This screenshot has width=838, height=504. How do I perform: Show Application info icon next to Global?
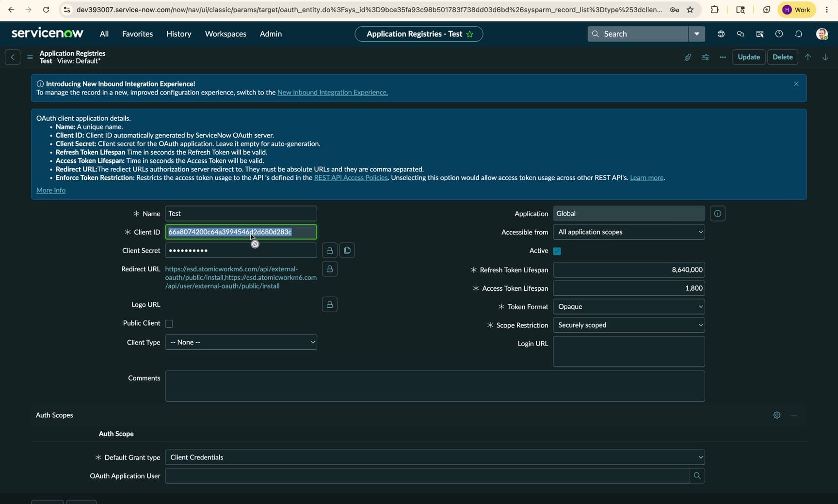pos(718,214)
